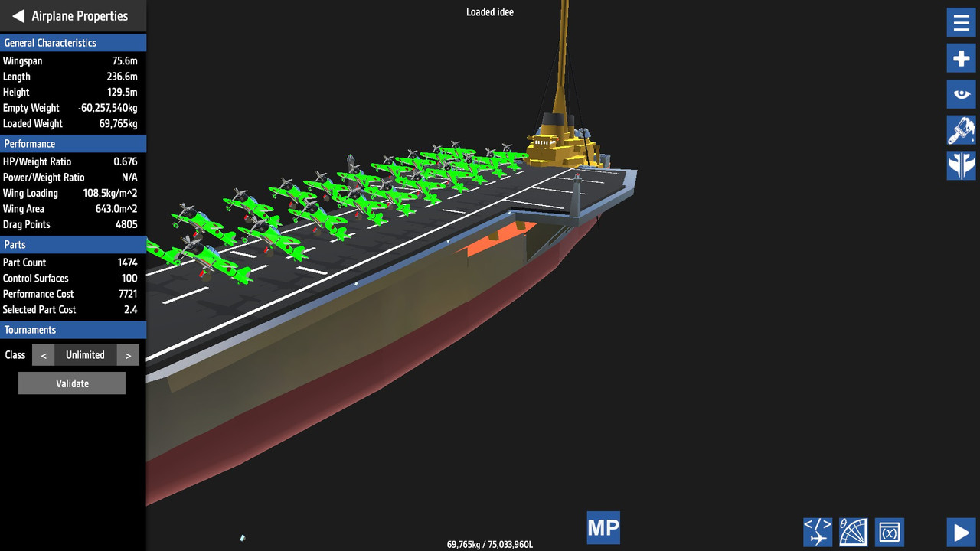Click the MP multiplayer button
Image resolution: width=980 pixels, height=551 pixels.
pos(603,528)
